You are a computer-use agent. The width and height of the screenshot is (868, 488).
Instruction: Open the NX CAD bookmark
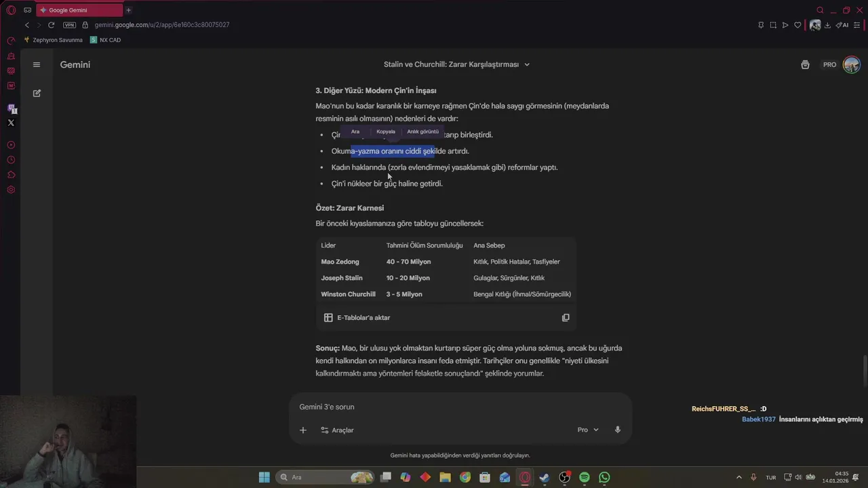(106, 40)
